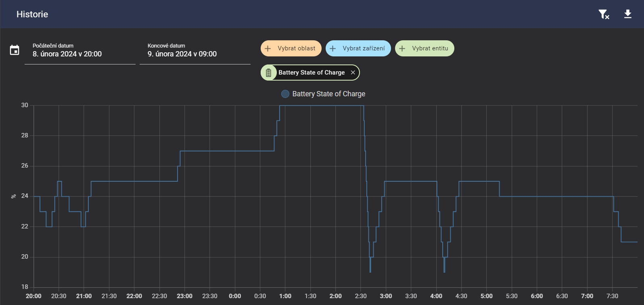
Task: Click the 21:00 time axis label
Action: coord(84,296)
